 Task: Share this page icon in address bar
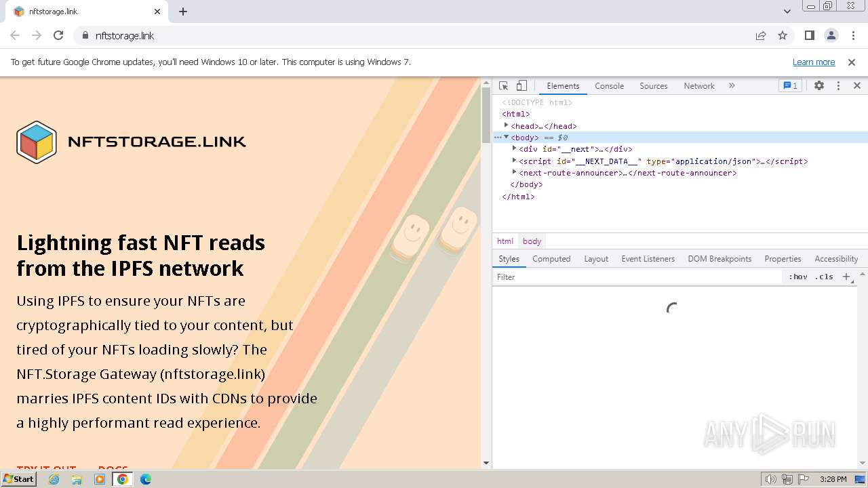[x=761, y=35]
